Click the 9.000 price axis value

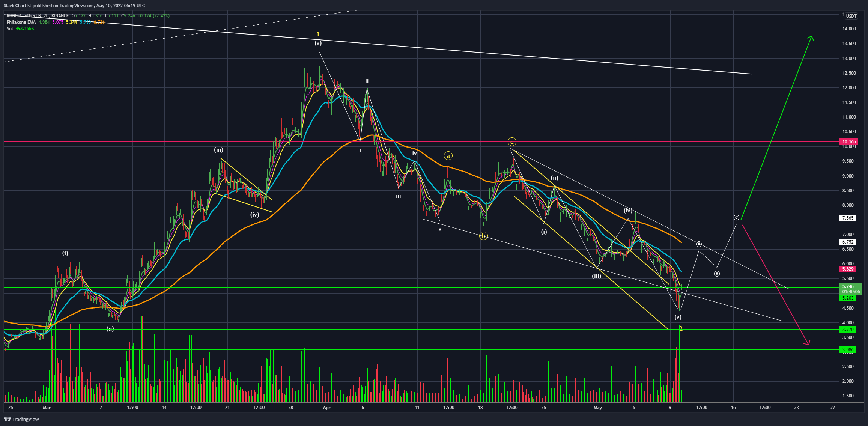848,176
